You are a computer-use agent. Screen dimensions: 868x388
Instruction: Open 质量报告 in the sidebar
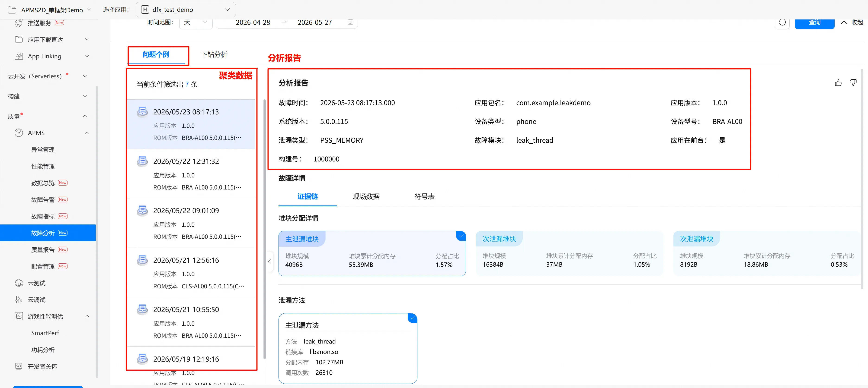(43, 249)
